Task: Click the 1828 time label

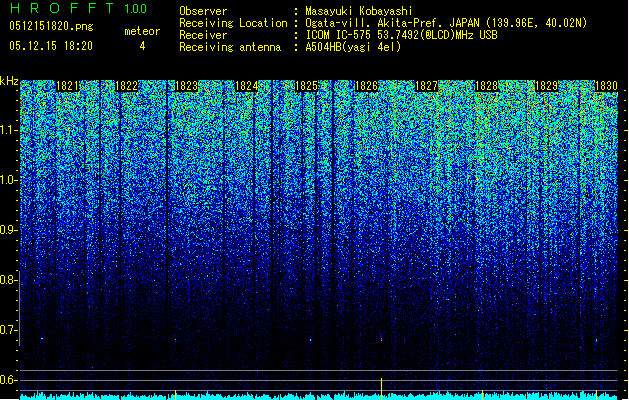Action: (486, 86)
